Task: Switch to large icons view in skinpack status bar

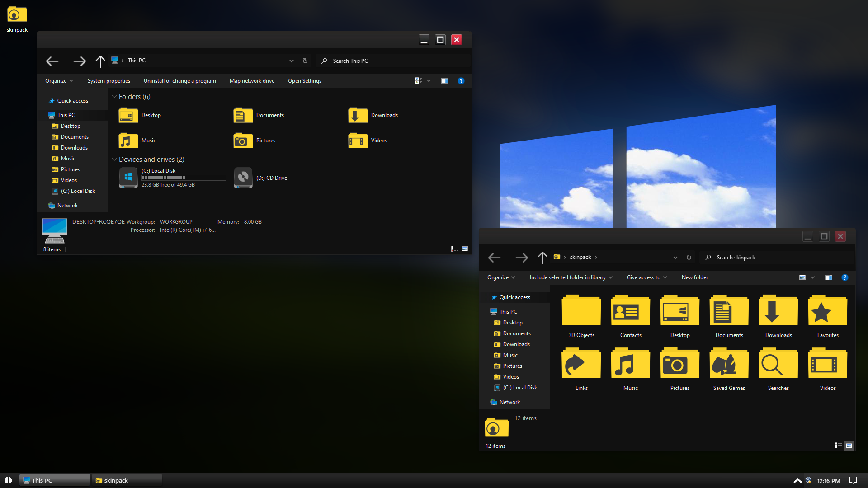Action: [849, 446]
